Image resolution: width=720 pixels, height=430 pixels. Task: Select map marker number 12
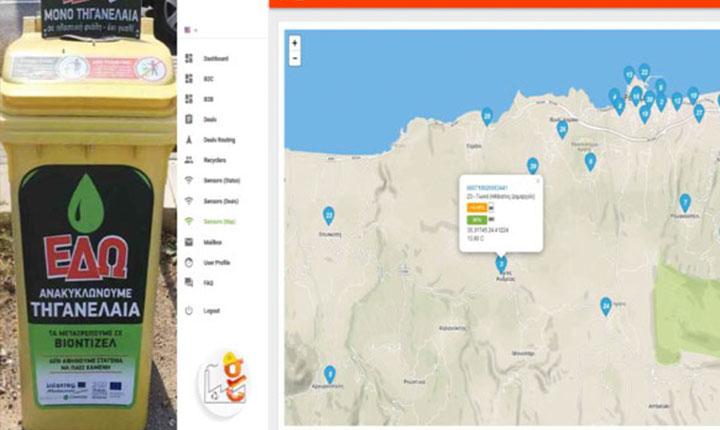coord(677,101)
